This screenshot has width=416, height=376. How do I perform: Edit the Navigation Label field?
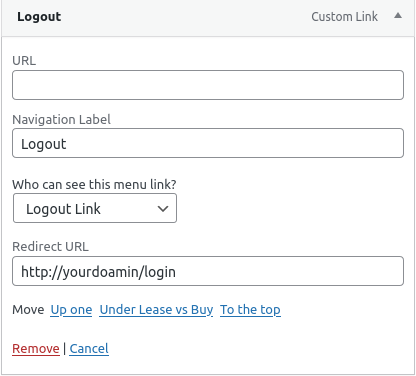pos(208,143)
